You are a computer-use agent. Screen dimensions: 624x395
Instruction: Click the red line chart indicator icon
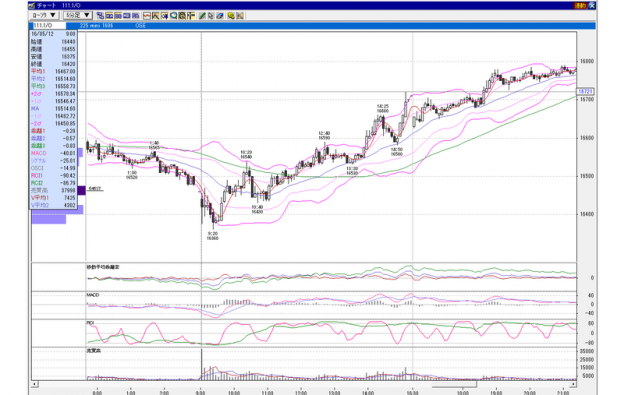coord(147,16)
